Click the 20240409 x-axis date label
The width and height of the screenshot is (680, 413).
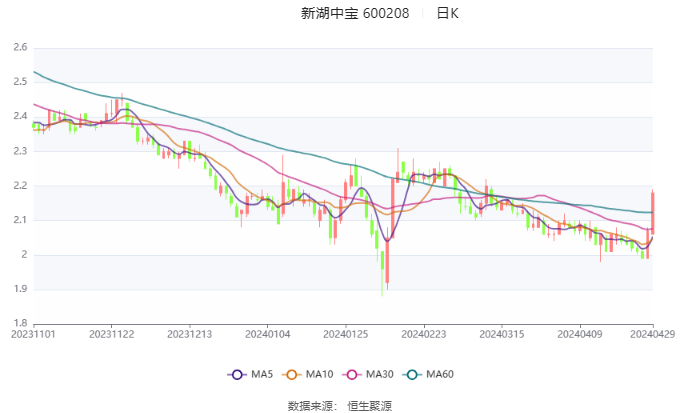pos(580,334)
